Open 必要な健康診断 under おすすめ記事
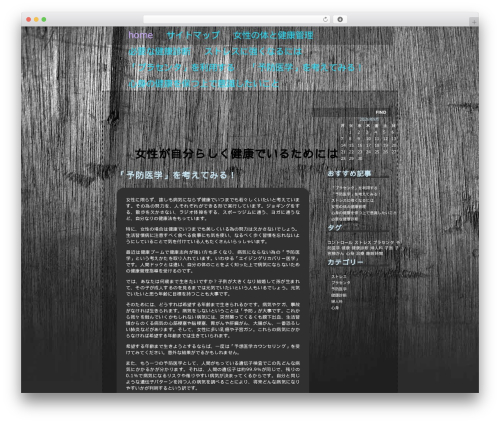Viewport: 500px width, 423px height. pos(345,219)
